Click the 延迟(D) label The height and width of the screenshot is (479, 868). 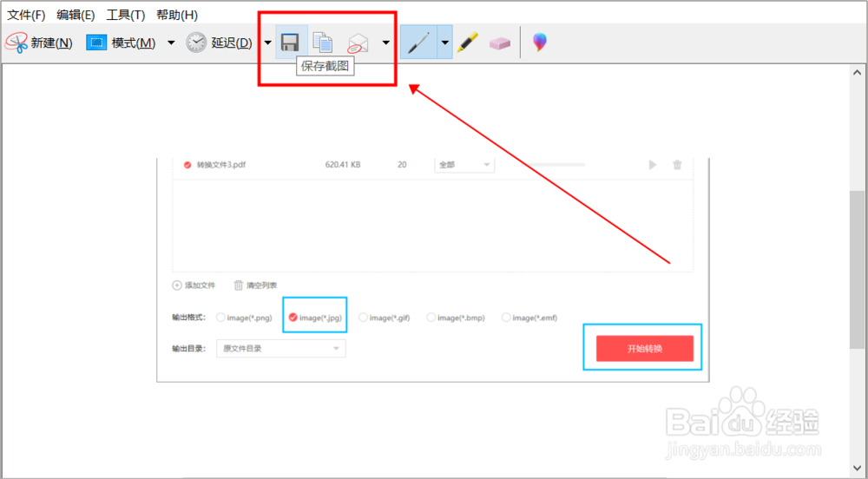232,43
